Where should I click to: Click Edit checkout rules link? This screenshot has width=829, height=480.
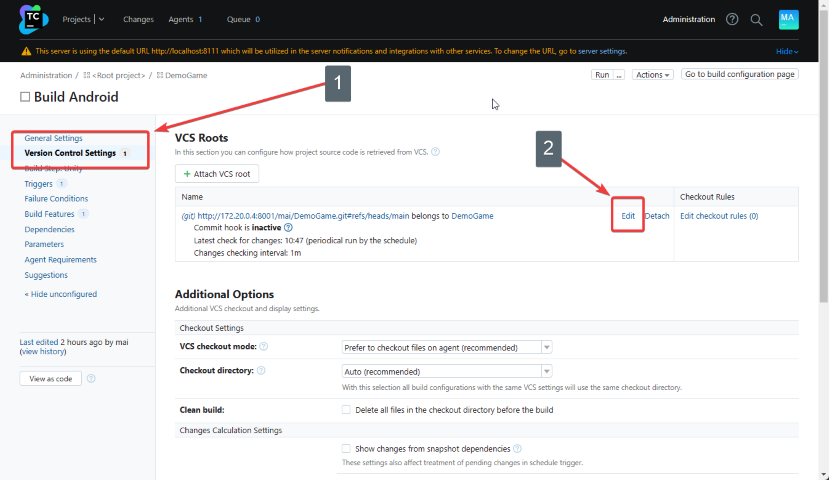tap(719, 216)
